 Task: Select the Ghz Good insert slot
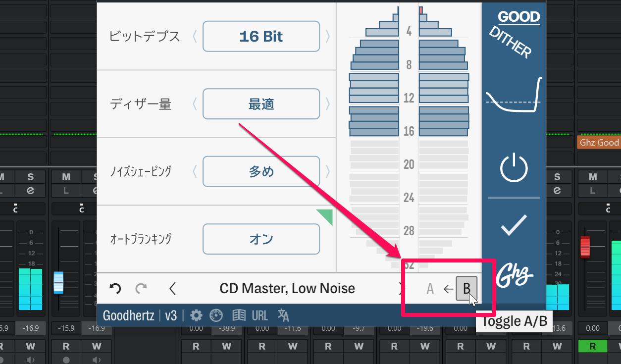click(599, 143)
